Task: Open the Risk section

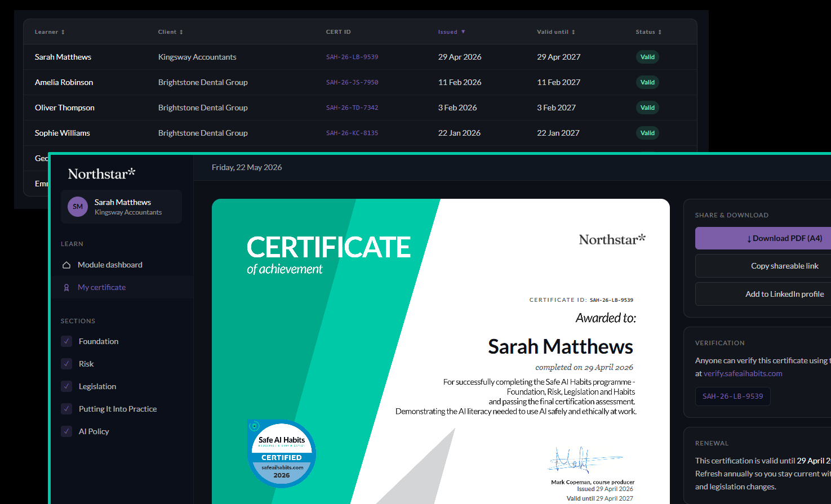Action: pos(86,364)
